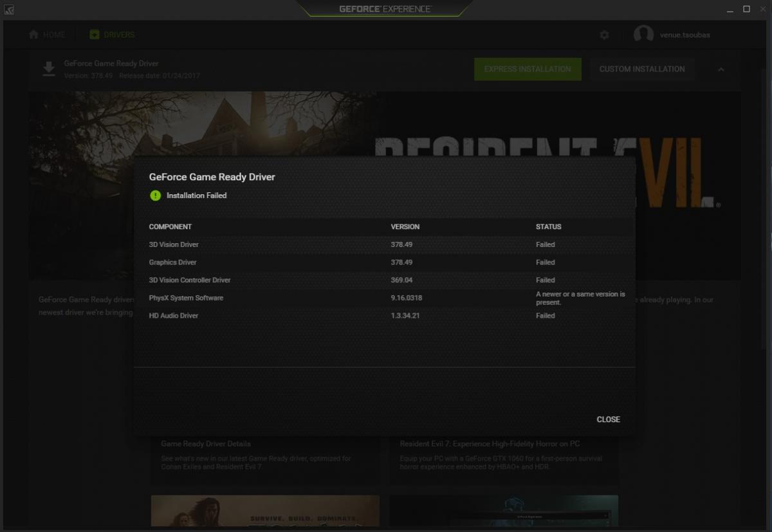Go to the HOME tab
The image size is (772, 532).
[47, 35]
